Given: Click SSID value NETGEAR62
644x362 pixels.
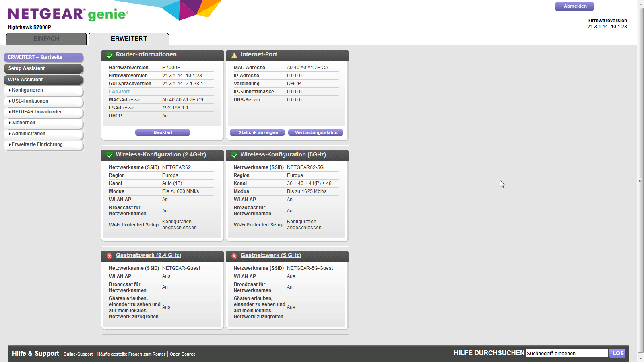Looking at the screenshot, I should pyautogui.click(x=176, y=167).
